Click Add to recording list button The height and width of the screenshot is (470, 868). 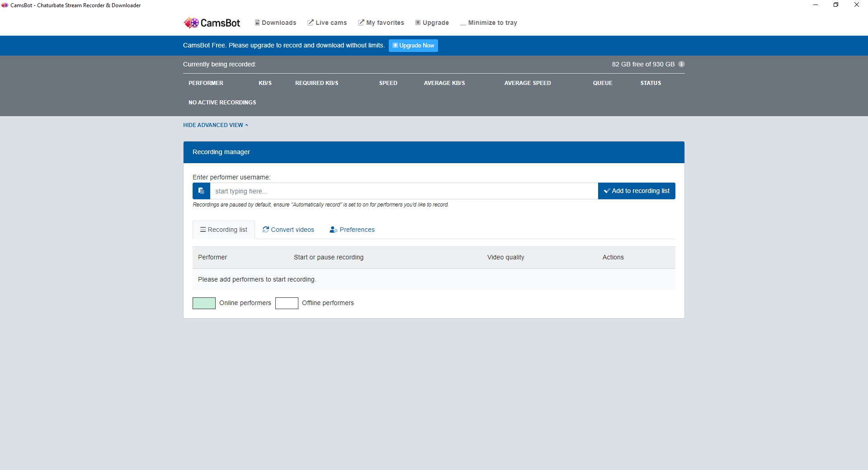[637, 191]
